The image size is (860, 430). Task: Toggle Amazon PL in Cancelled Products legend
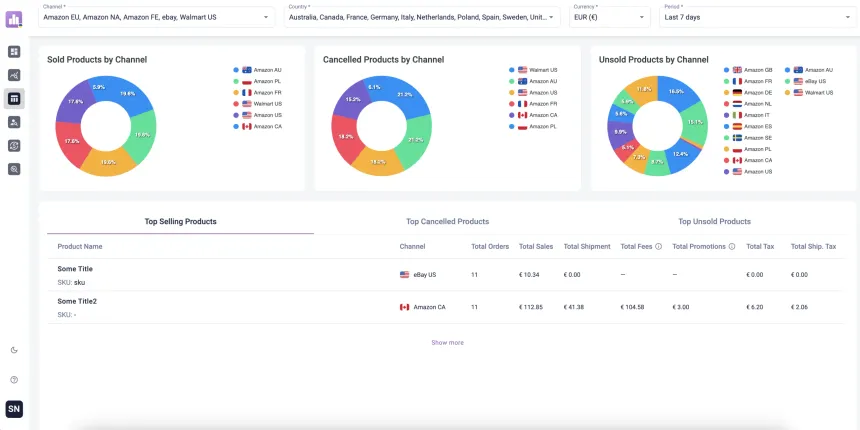click(533, 126)
